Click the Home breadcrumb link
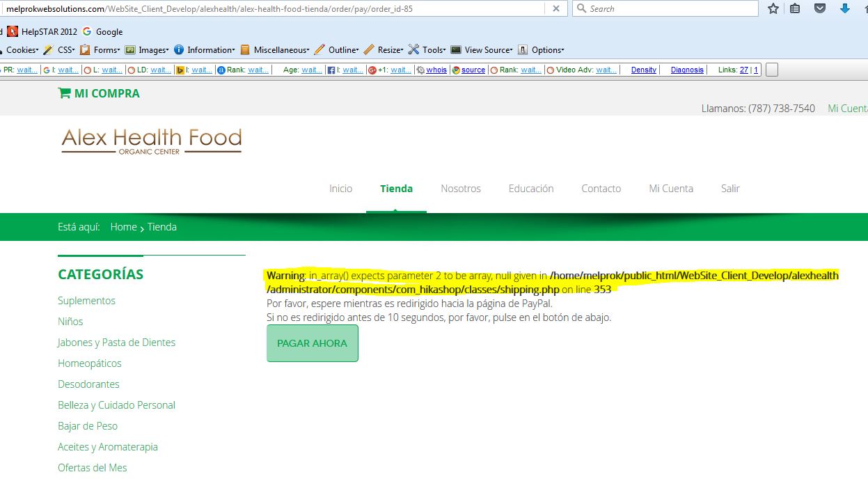This screenshot has height=479, width=868. point(123,227)
